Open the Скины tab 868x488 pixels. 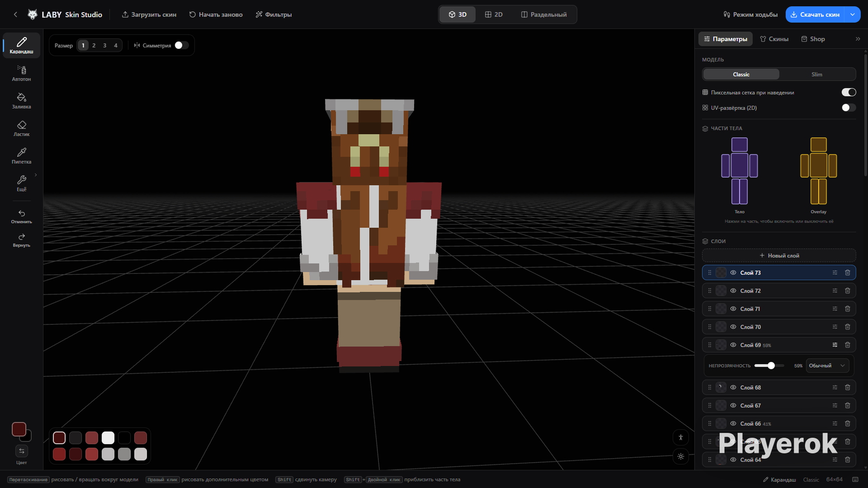click(x=774, y=39)
